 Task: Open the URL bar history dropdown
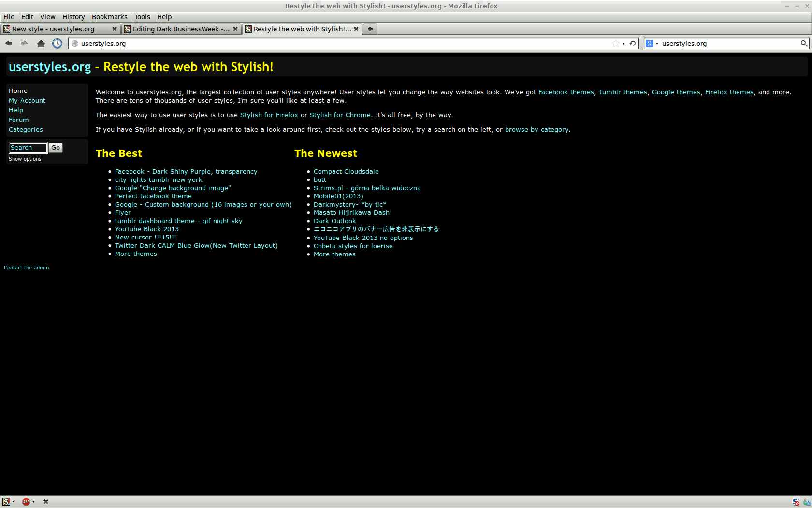coord(623,44)
